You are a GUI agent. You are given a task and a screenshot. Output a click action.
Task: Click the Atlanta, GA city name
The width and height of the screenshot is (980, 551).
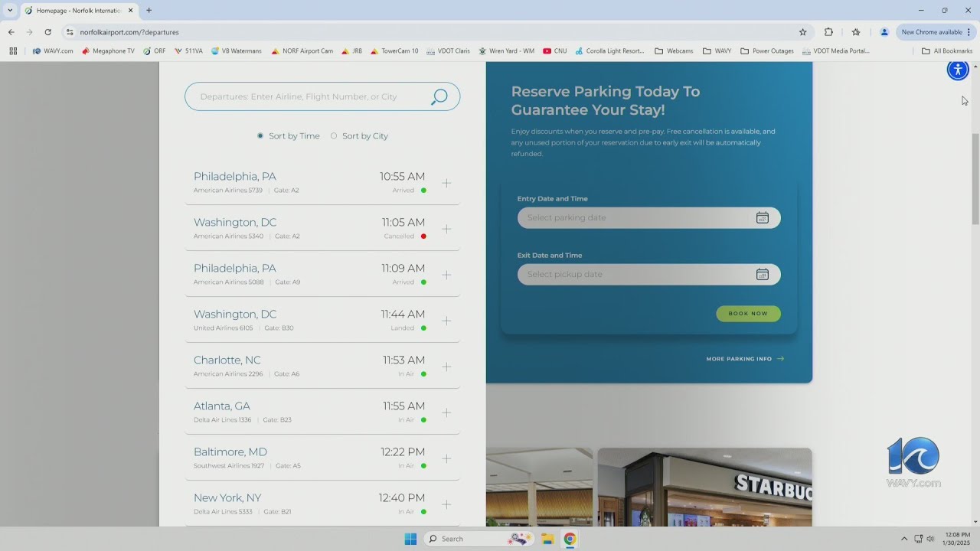tap(221, 406)
